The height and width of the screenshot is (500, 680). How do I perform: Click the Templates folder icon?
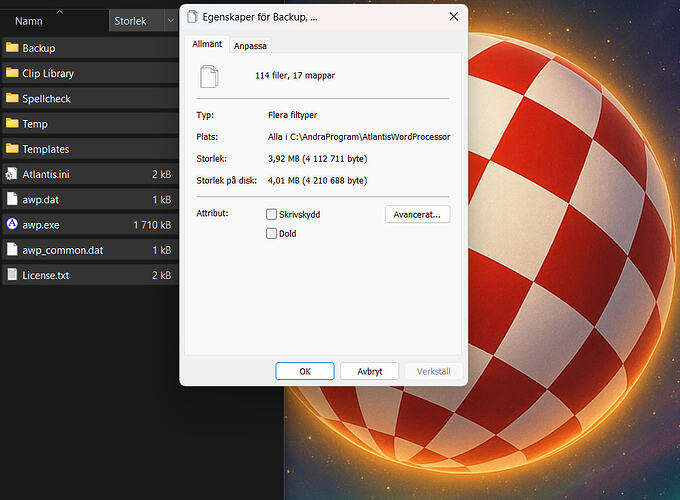click(12, 149)
